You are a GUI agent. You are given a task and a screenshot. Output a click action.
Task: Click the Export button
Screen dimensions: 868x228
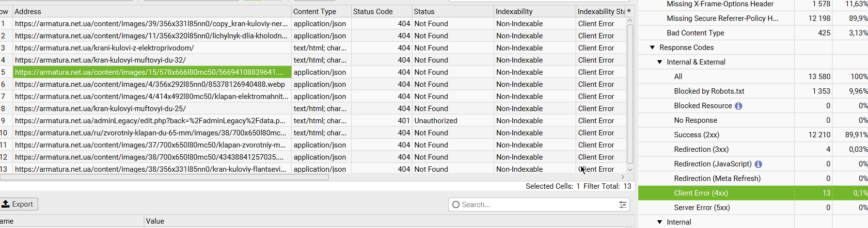pyautogui.click(x=18, y=204)
